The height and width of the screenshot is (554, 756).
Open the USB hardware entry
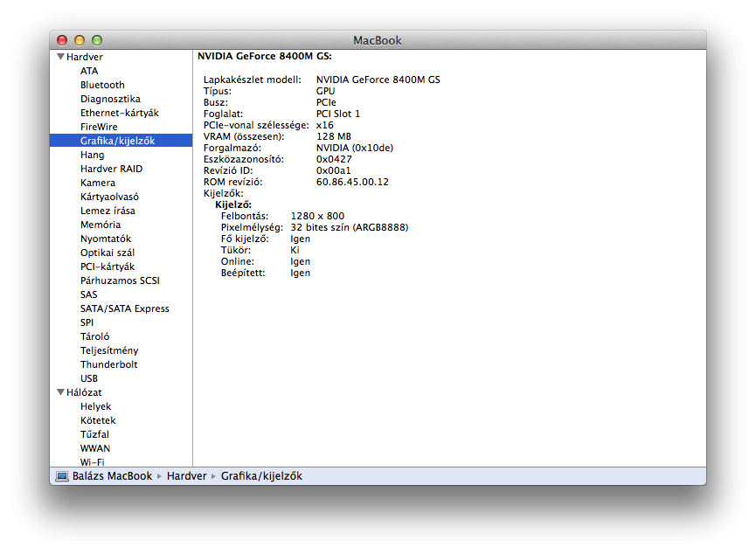[89, 378]
